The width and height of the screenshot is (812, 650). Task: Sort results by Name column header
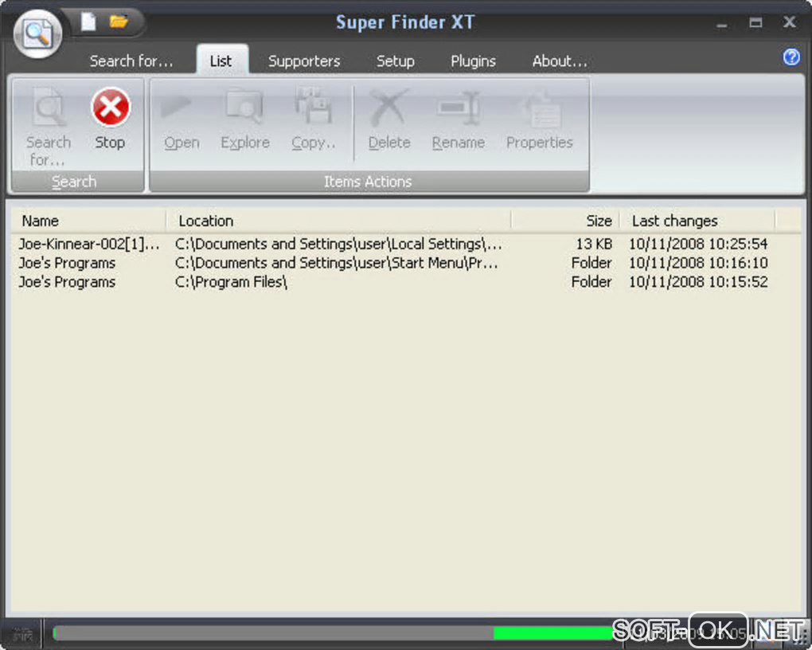[88, 221]
